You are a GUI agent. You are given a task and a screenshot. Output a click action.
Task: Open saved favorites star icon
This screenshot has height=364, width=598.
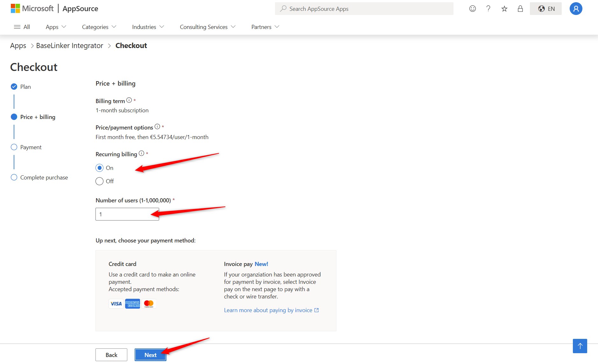pyautogui.click(x=504, y=9)
